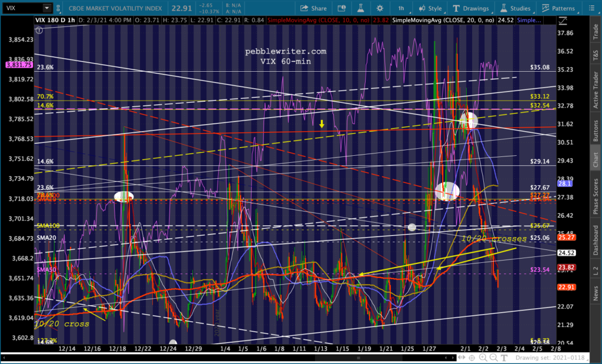Click the flask quick study icon
The width and height of the screenshot is (602, 364).
click(360, 8)
